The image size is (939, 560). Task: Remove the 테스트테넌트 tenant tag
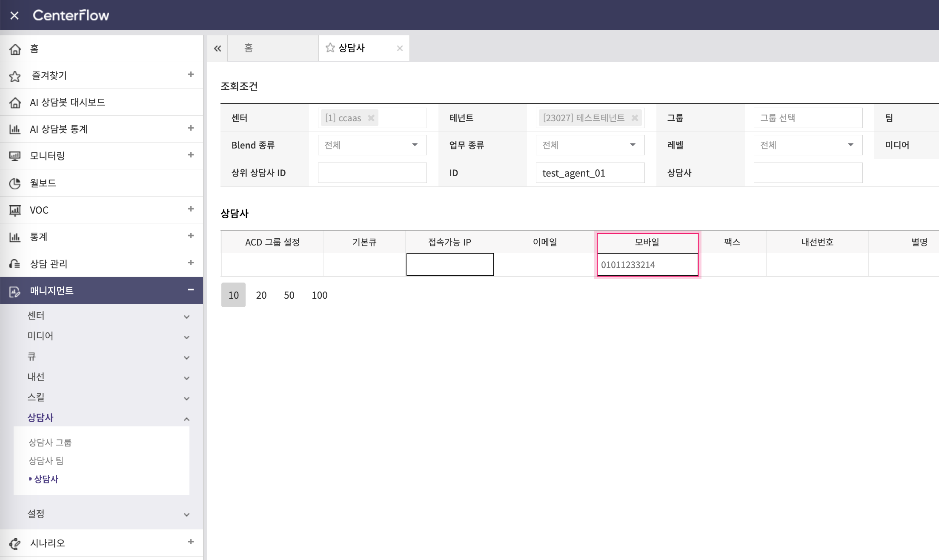tap(635, 118)
